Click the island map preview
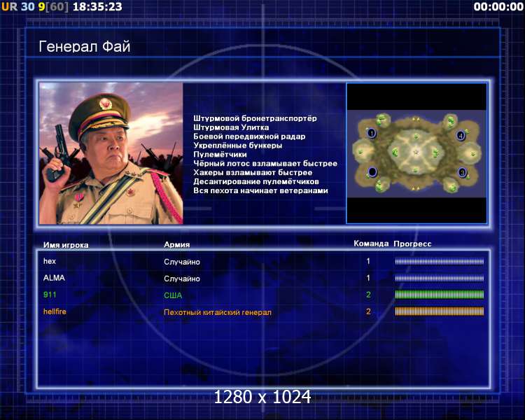Image resolution: width=525 pixels, height=420 pixels. pos(416,153)
